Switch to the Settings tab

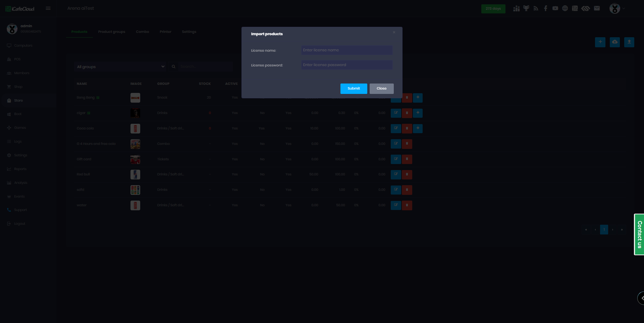tap(189, 32)
